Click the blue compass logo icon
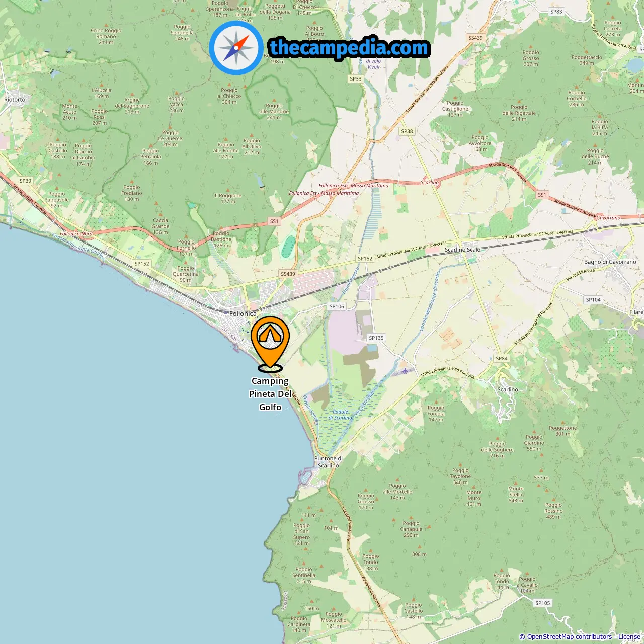 [236, 48]
